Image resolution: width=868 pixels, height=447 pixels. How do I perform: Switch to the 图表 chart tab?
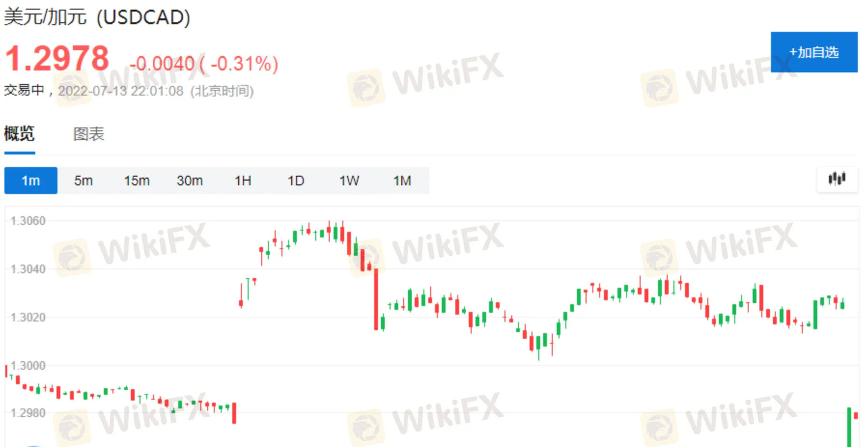pos(89,134)
